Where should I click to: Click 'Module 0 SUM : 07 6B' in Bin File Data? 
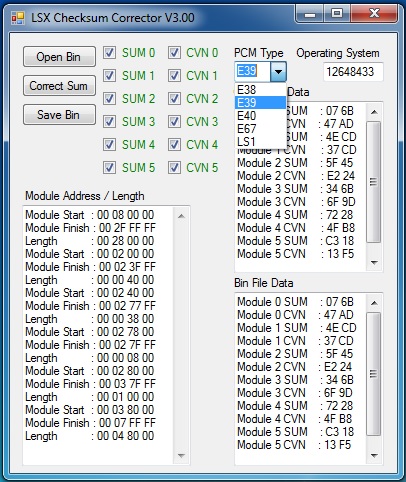tap(295, 302)
